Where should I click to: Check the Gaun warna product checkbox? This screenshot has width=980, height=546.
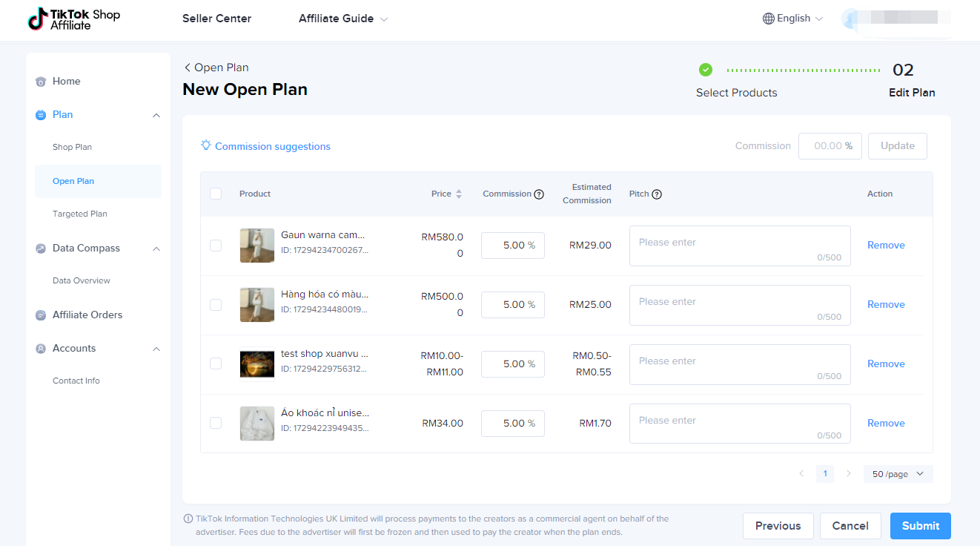216,246
